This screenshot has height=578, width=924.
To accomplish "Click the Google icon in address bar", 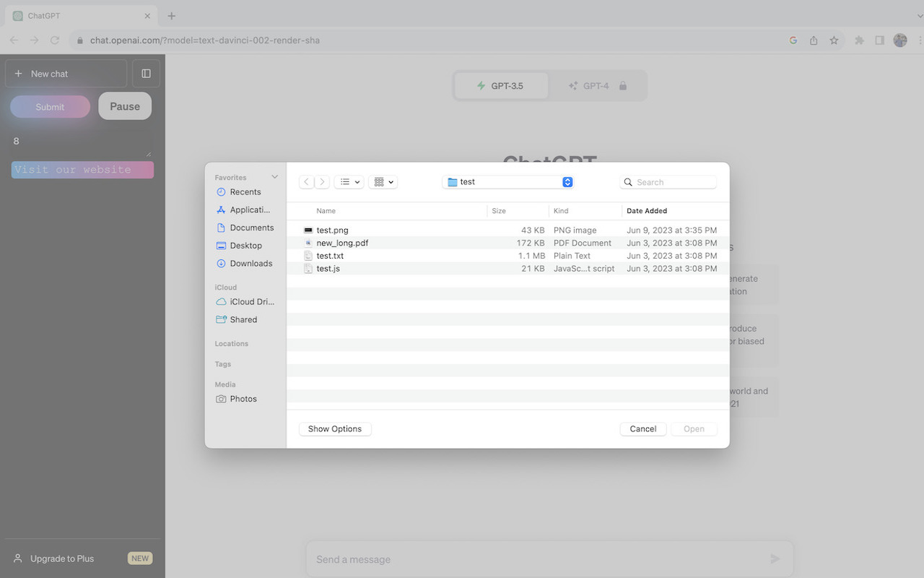I will coord(793,40).
